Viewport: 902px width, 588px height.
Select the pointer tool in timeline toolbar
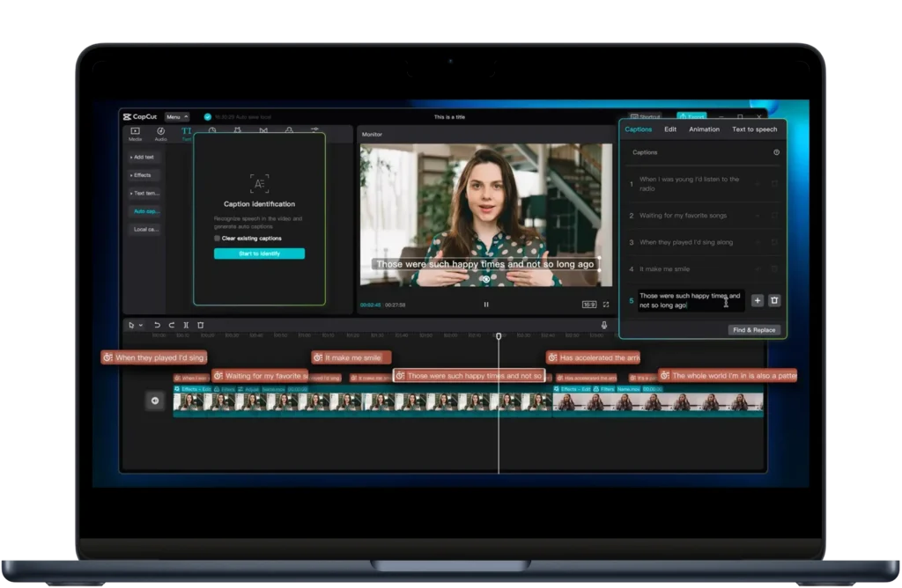pos(132,326)
